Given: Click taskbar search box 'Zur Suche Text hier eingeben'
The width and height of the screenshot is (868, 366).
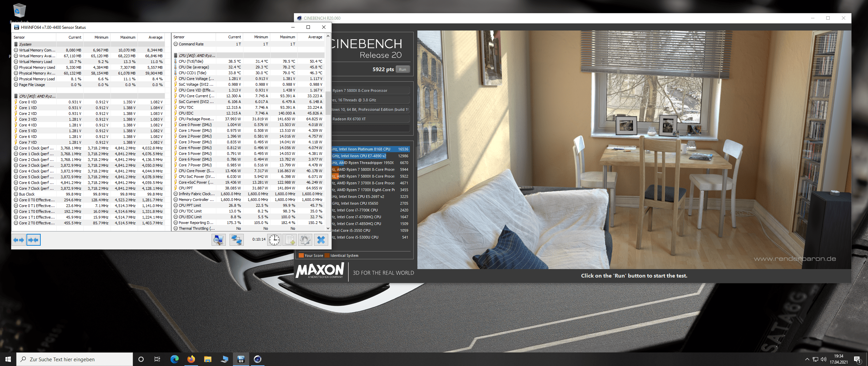Looking at the screenshot, I should pos(75,359).
